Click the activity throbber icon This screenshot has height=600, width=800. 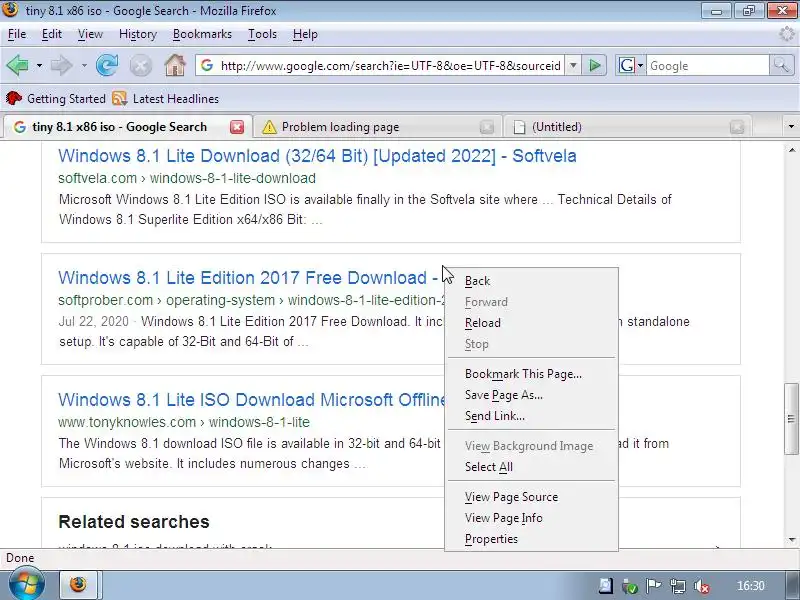click(x=788, y=34)
